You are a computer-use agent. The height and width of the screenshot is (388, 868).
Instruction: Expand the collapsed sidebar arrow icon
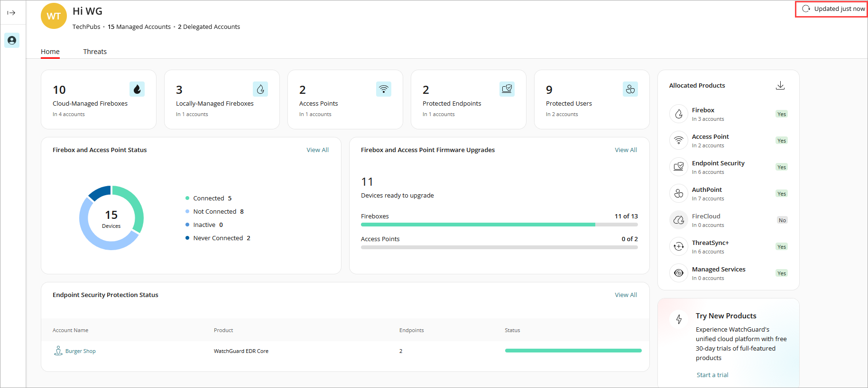[11, 13]
